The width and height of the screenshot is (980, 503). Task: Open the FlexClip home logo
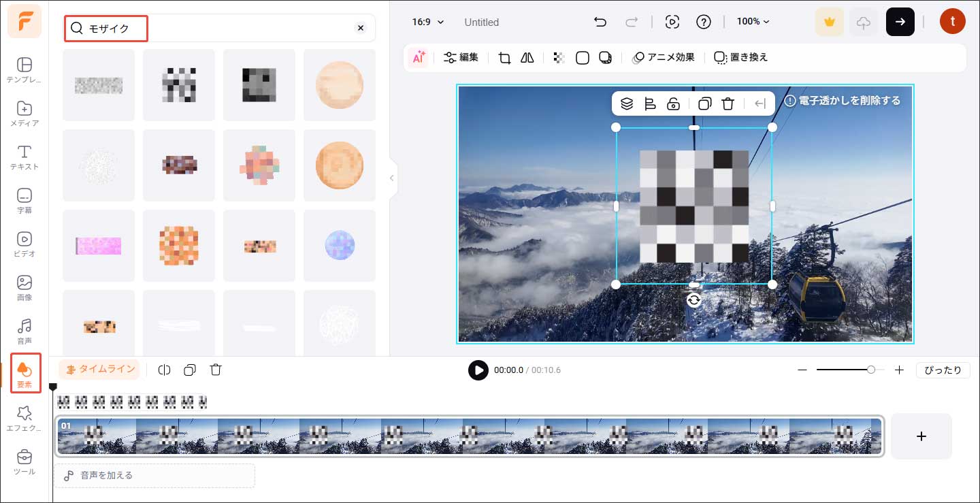[x=24, y=22]
